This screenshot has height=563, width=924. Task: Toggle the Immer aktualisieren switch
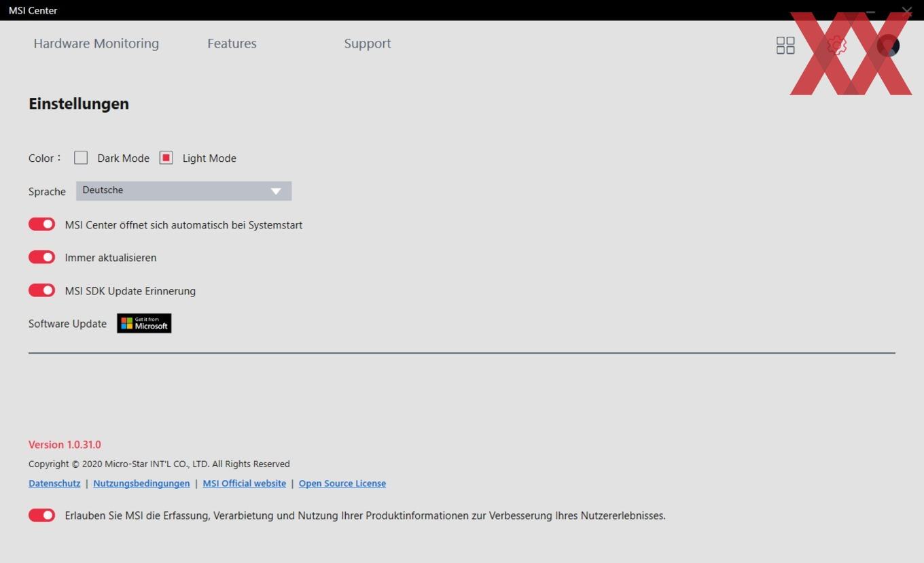[41, 257]
